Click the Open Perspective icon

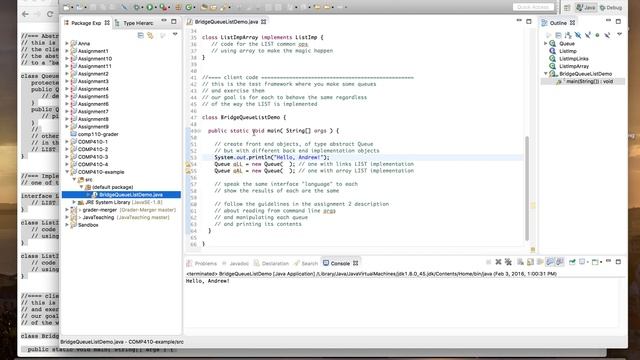(567, 8)
